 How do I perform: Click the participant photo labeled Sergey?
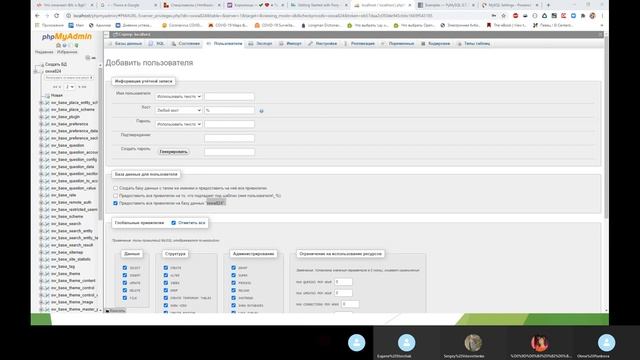[473, 342]
